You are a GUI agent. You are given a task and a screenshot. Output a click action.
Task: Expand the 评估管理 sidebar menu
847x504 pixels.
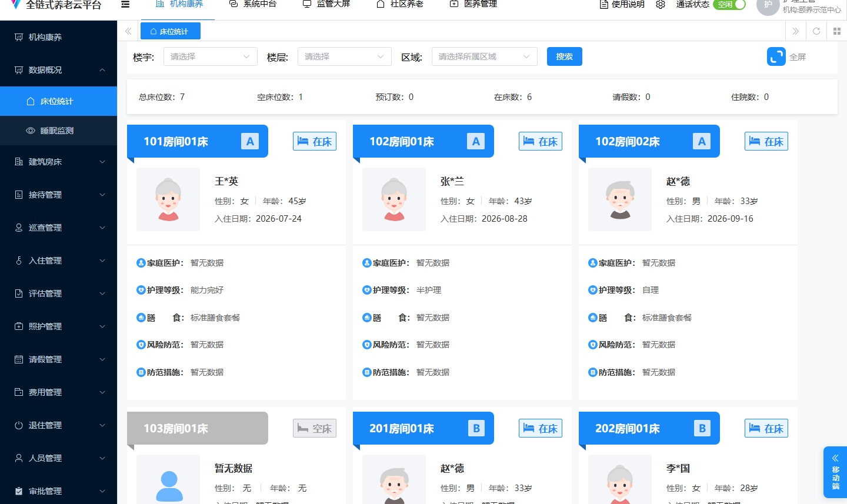59,293
